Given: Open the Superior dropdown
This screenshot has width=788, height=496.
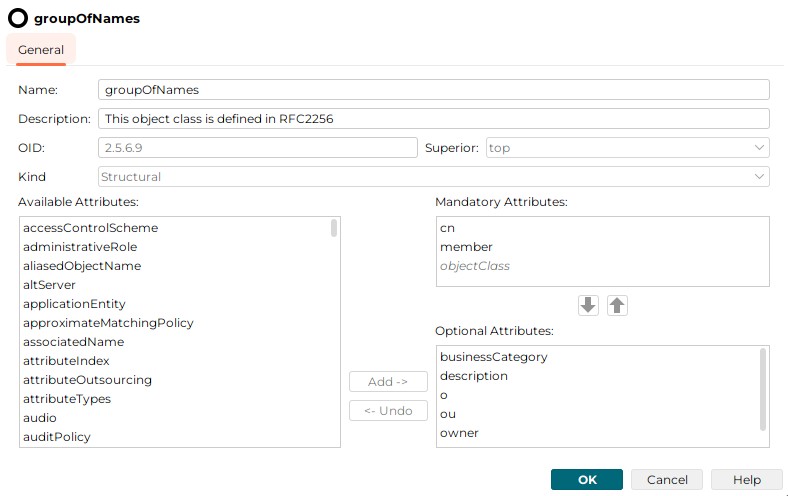Looking at the screenshot, I should click(x=627, y=148).
